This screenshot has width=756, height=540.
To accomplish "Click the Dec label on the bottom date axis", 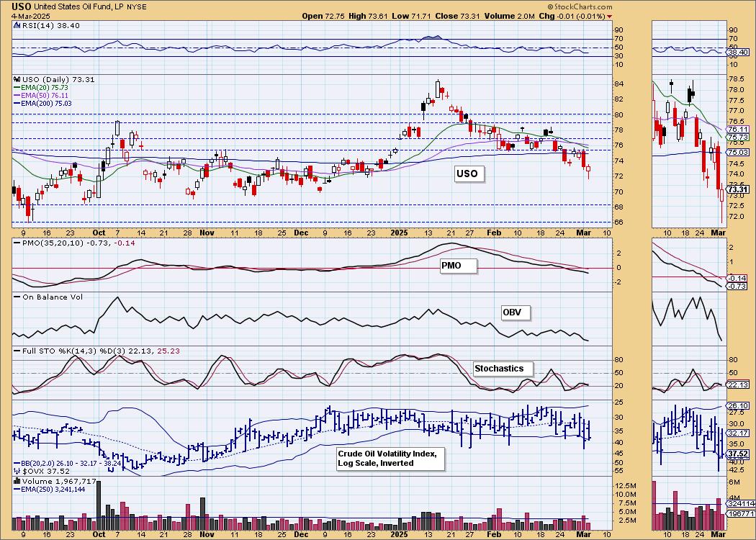I will 302,535.
